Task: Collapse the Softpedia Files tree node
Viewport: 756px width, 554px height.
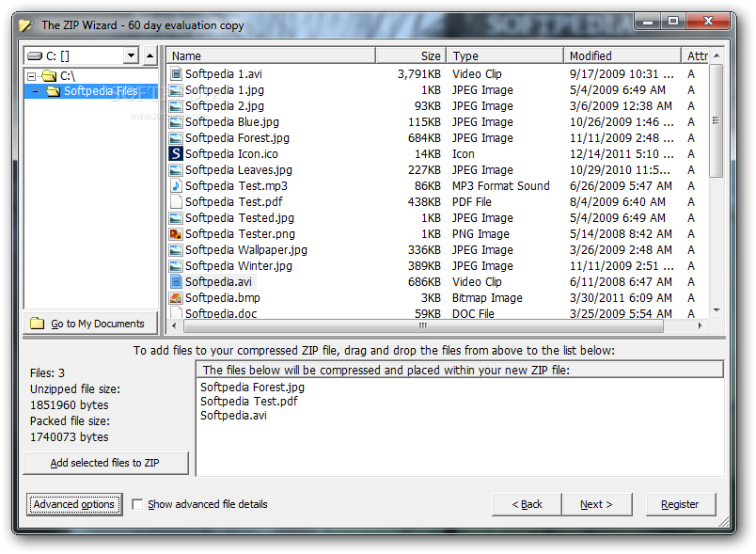Action: pos(35,91)
